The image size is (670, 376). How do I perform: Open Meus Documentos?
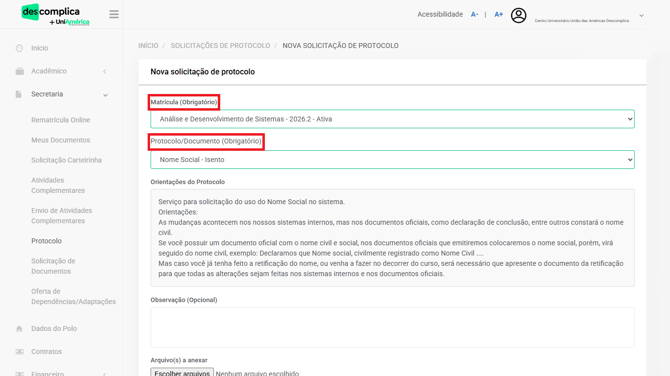click(61, 140)
